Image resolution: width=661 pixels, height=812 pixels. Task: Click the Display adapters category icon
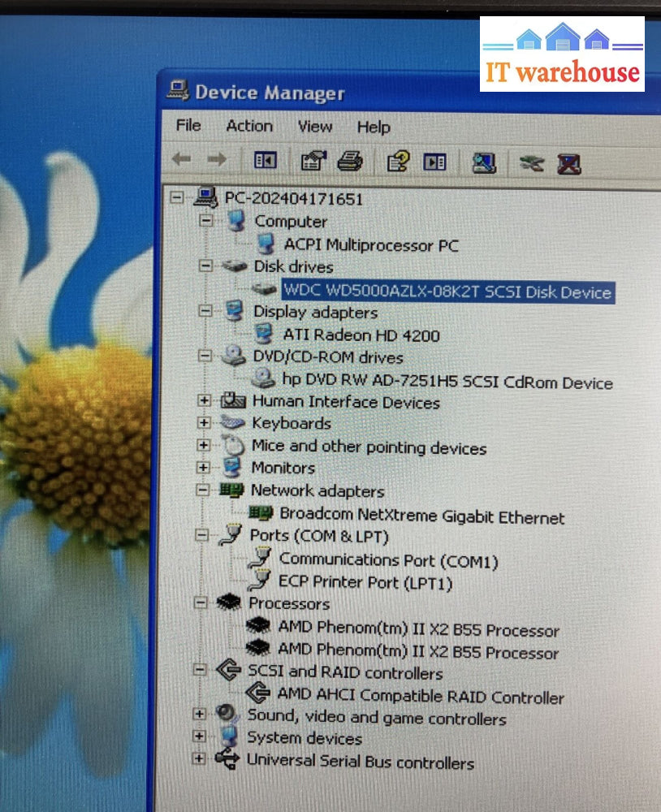tap(235, 311)
